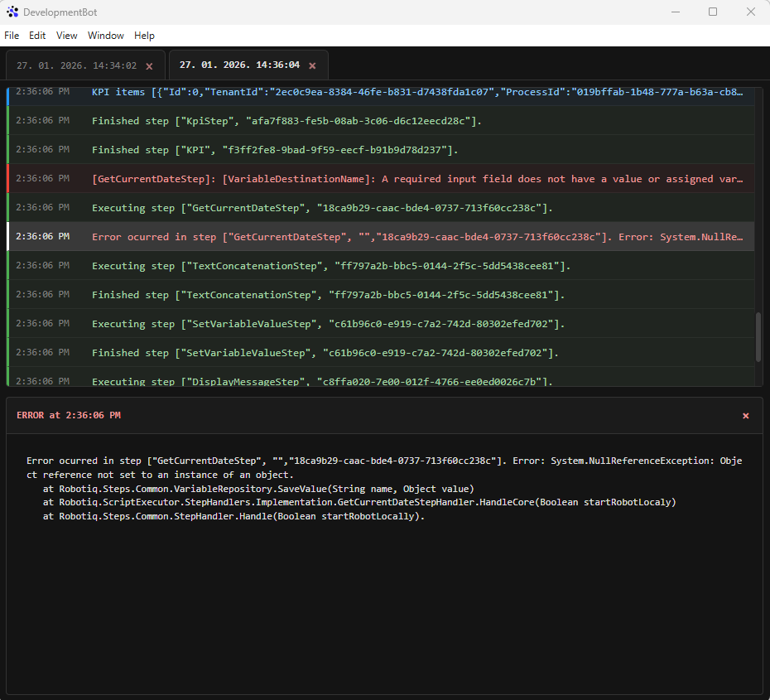Viewport: 770px width, 700px height.
Task: Open the View menu
Action: pos(67,36)
